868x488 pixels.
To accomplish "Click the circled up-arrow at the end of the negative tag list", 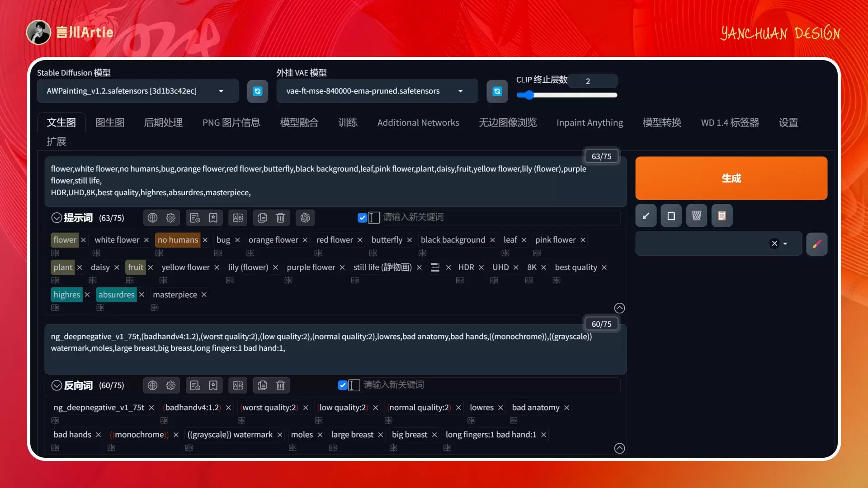I will (619, 448).
